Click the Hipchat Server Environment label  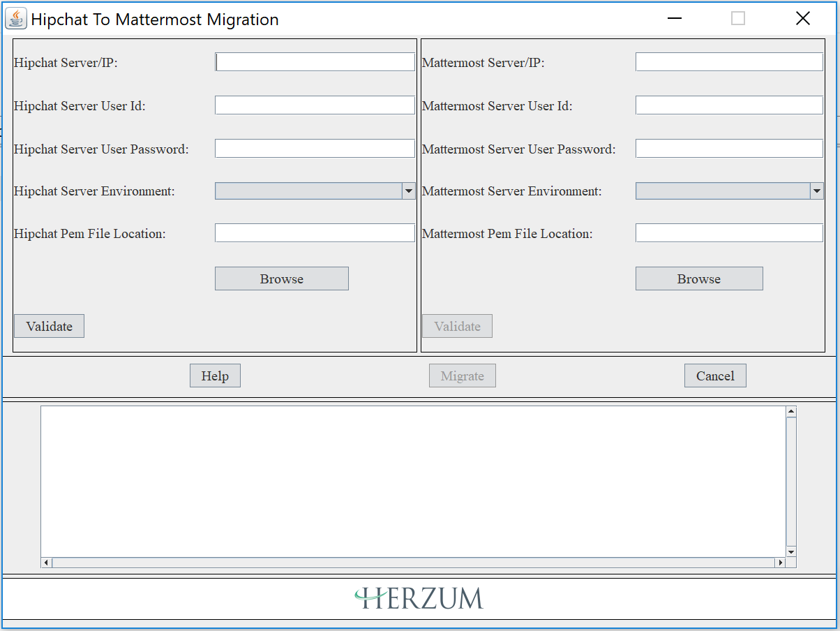click(94, 191)
